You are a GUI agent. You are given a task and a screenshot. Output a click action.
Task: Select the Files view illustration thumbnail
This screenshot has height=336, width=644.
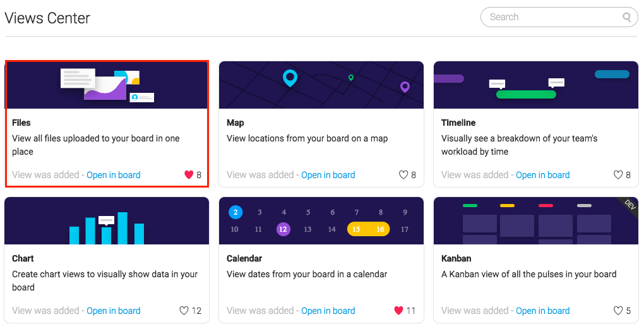click(107, 85)
